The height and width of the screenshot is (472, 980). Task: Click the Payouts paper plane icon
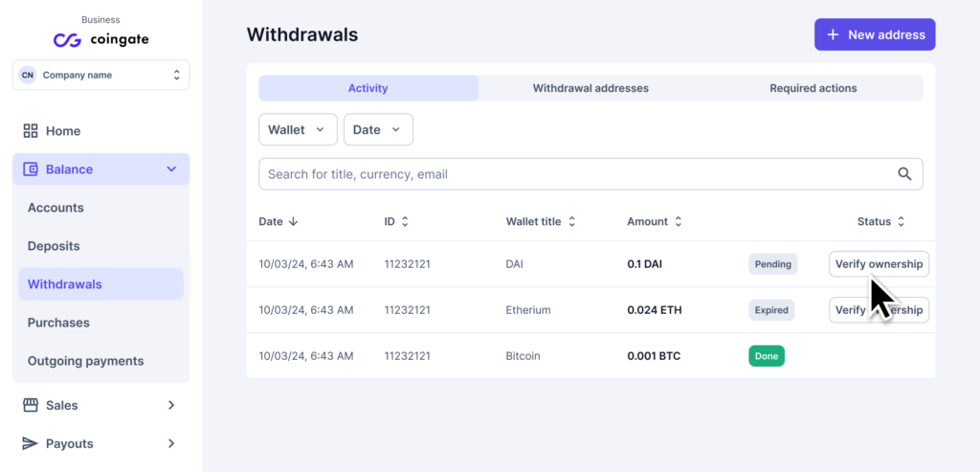31,443
